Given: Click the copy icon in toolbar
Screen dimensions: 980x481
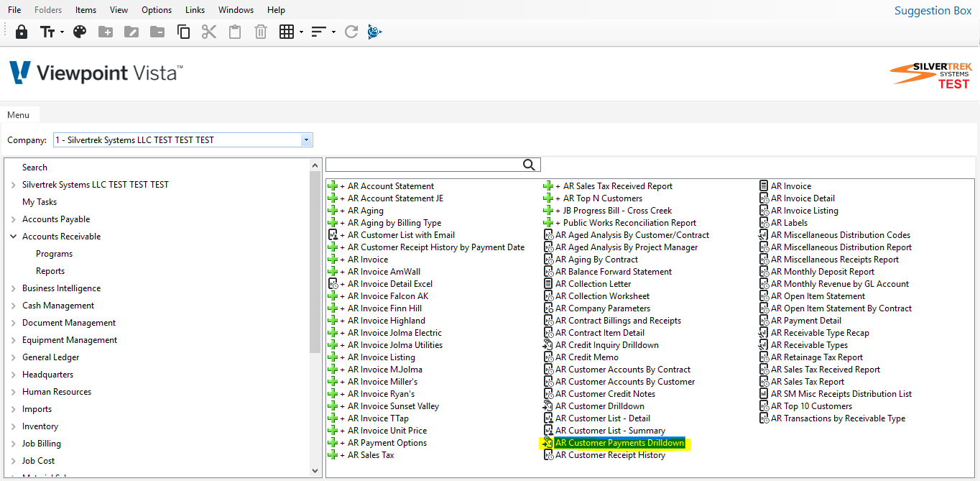Looking at the screenshot, I should 183,32.
